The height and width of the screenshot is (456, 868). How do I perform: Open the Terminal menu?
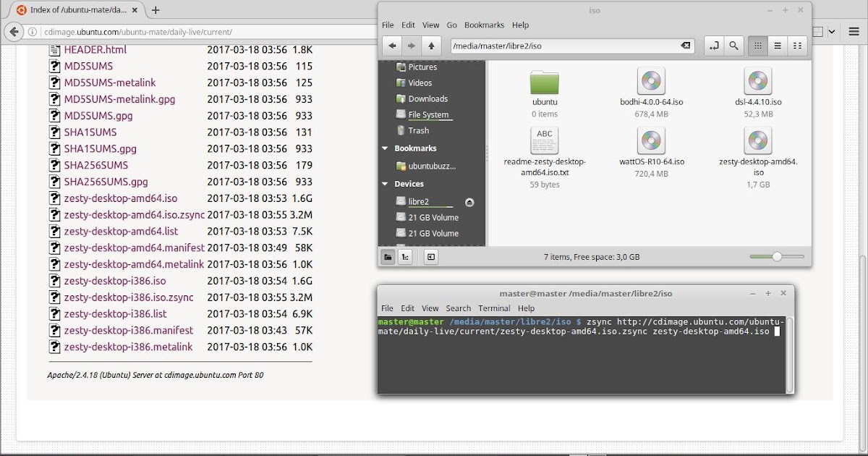click(x=494, y=308)
